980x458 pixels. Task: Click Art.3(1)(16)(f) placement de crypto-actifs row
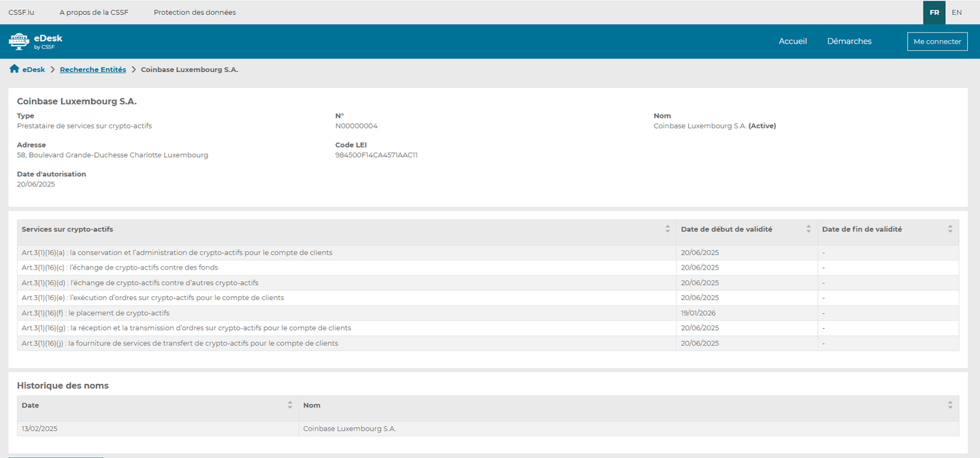pos(488,313)
